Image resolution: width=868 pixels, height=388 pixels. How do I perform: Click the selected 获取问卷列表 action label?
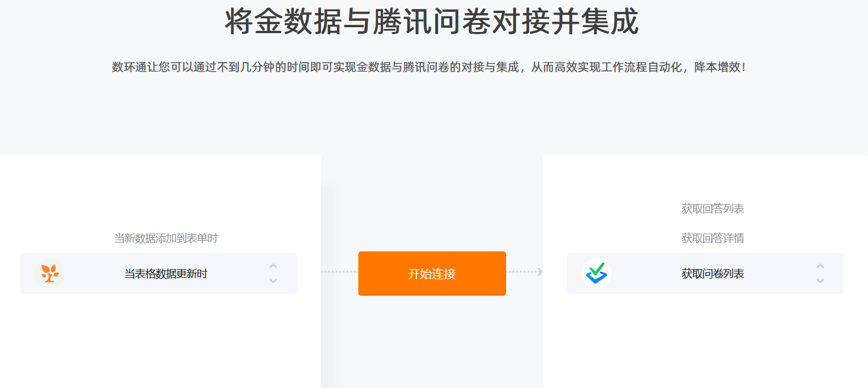pyautogui.click(x=712, y=274)
